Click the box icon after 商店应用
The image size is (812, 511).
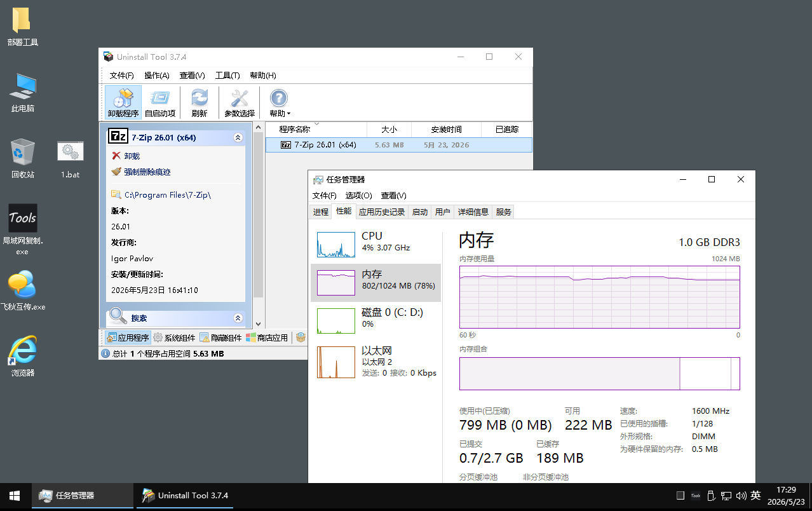tap(301, 337)
